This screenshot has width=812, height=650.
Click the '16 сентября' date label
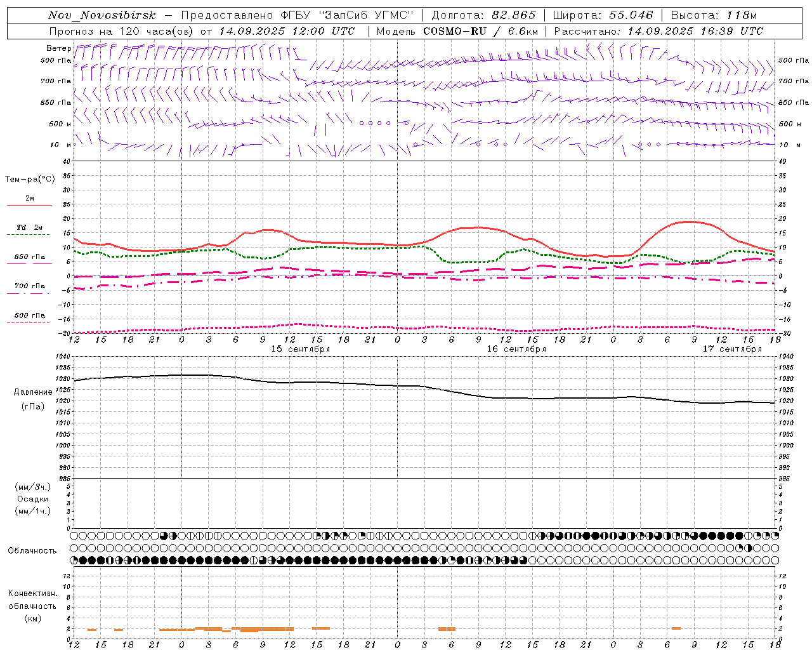(516, 349)
